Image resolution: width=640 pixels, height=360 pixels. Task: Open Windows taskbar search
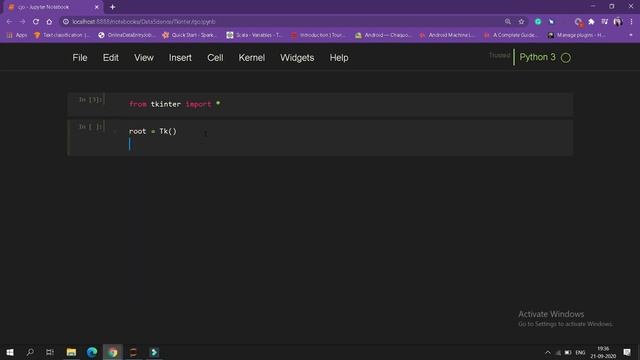(x=30, y=352)
